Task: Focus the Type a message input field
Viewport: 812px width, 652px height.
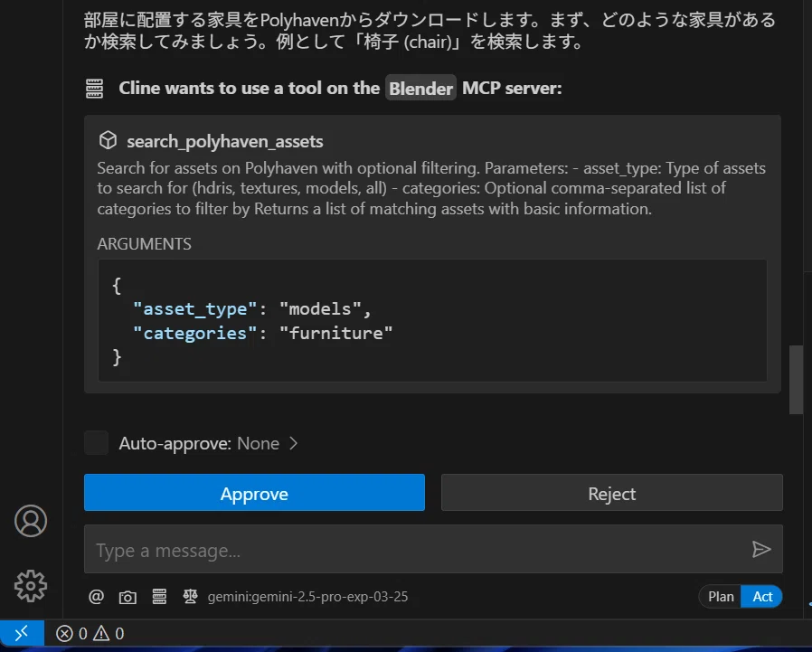Action: tap(418, 550)
